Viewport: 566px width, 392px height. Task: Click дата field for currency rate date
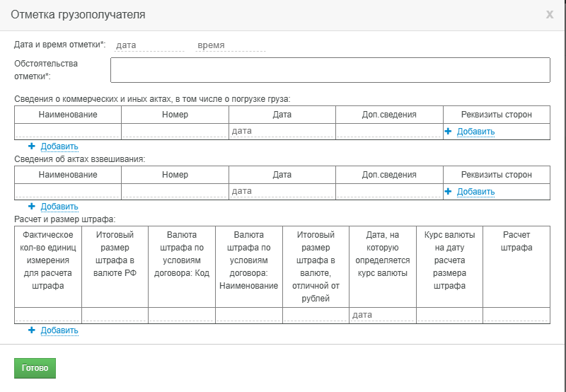(x=383, y=315)
